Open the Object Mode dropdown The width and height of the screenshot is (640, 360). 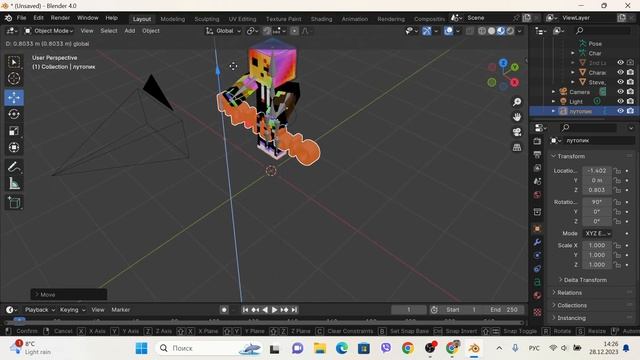[49, 31]
